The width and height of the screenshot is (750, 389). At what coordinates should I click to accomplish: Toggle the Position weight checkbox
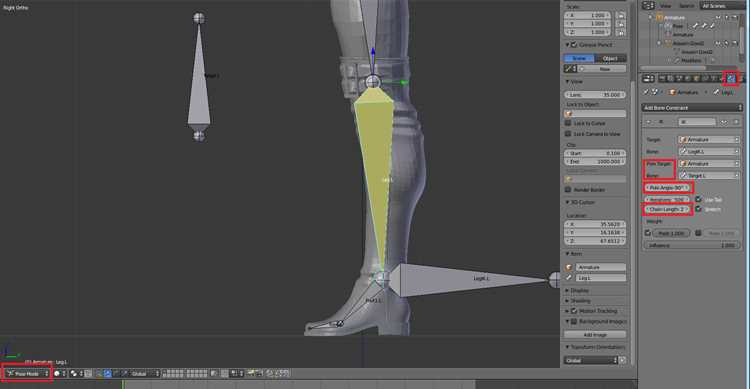click(x=648, y=233)
